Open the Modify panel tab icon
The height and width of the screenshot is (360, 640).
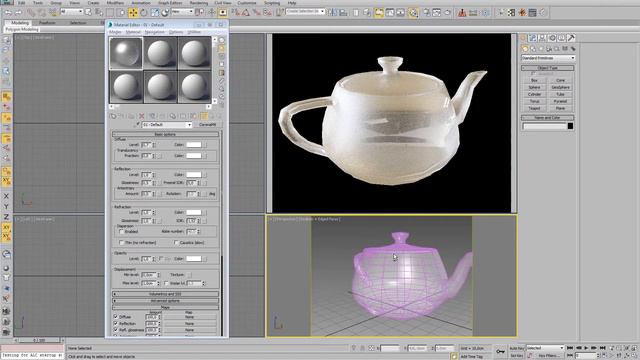coord(533,38)
